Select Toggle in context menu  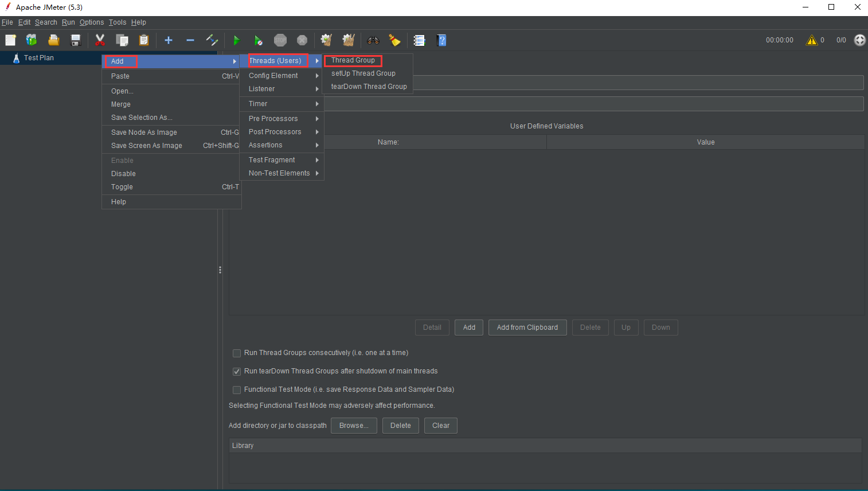[171, 187]
